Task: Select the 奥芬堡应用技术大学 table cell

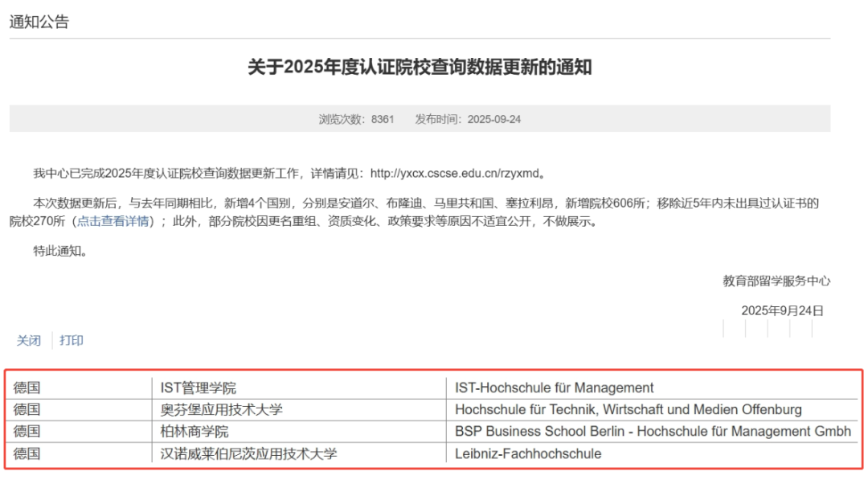Action: click(x=222, y=409)
